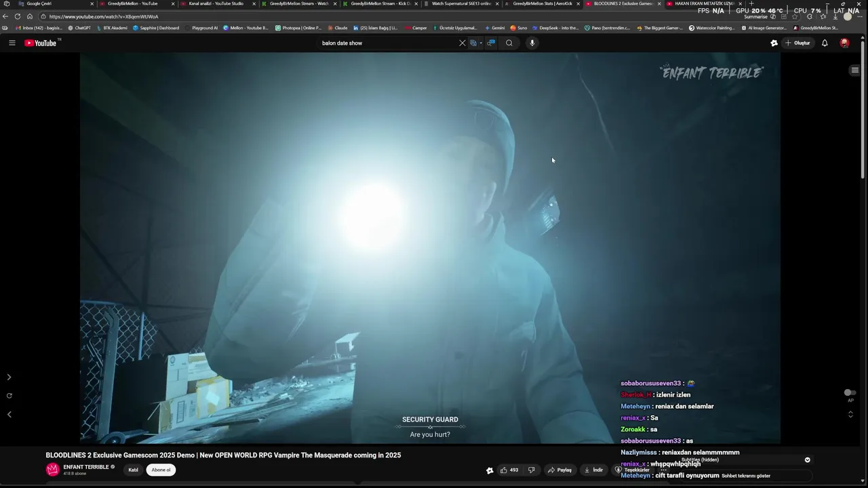Screen dimensions: 868x488
Task: Open the DeepSeek bookmark
Action: coord(556,28)
